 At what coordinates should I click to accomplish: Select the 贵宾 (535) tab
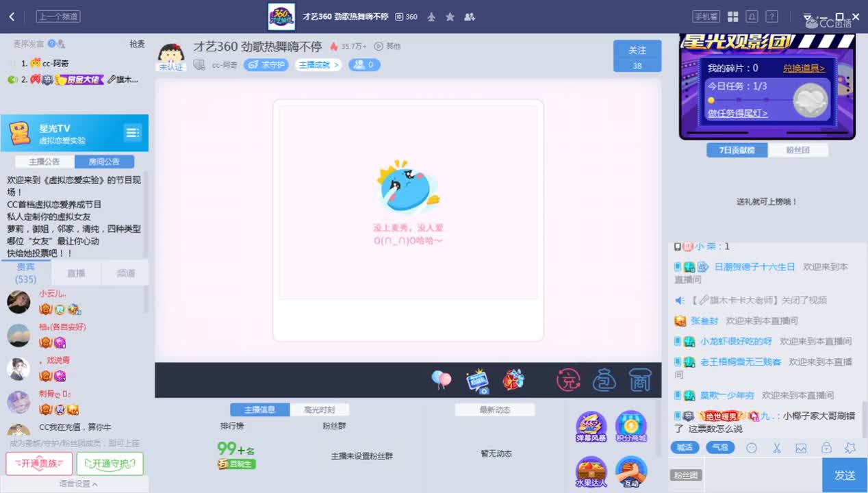26,273
